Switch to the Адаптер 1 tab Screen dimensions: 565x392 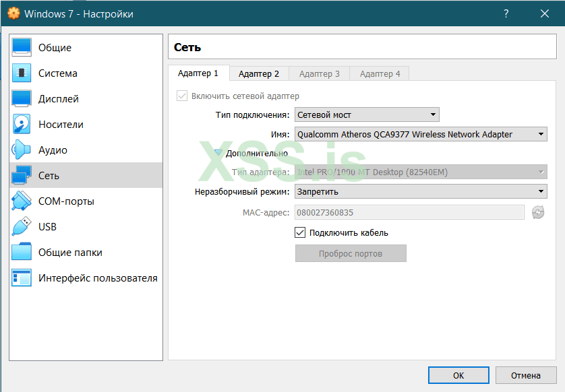click(x=198, y=73)
